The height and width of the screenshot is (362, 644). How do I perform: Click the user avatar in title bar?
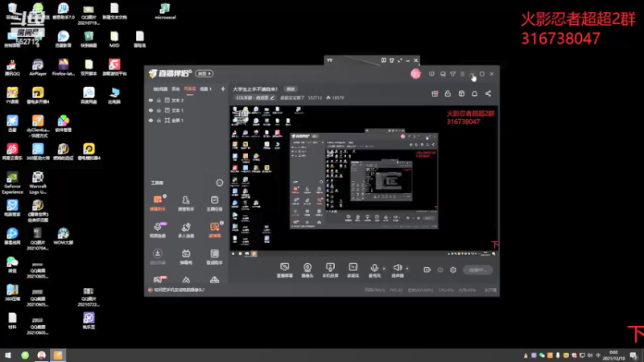[x=415, y=74]
